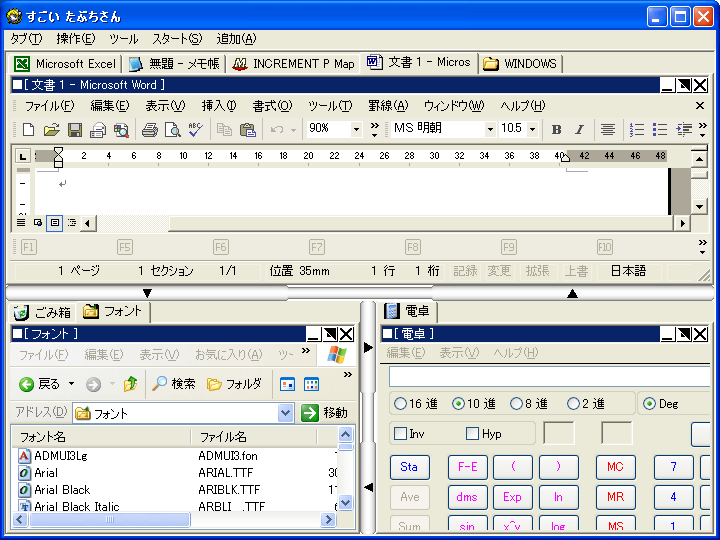Image resolution: width=720 pixels, height=540 pixels.
Task: Click the calculator's 7 digit button
Action: point(673,467)
